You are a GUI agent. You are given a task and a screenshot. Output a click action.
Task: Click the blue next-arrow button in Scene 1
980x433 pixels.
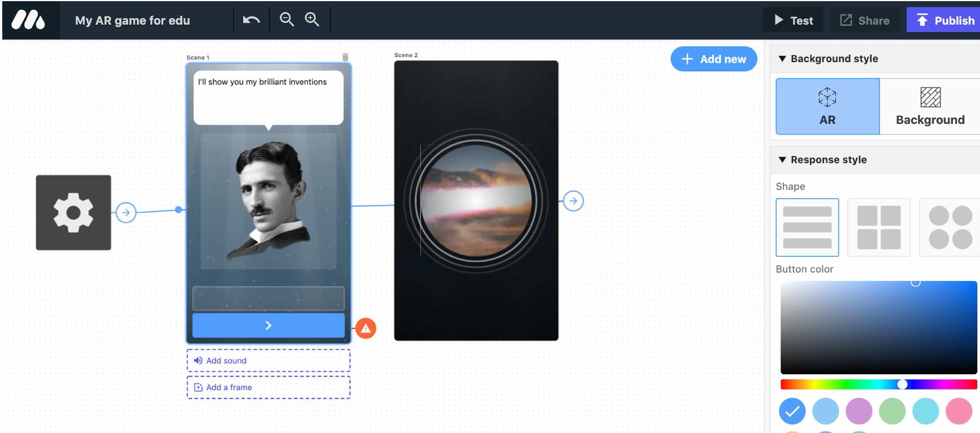(268, 326)
